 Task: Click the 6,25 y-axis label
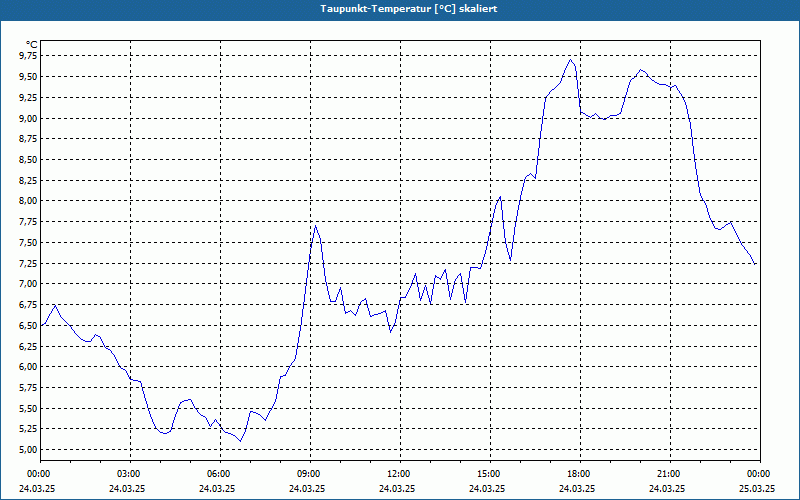29,346
